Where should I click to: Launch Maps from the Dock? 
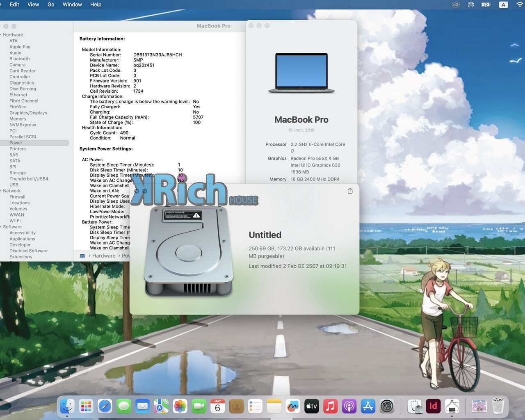[x=161, y=406]
